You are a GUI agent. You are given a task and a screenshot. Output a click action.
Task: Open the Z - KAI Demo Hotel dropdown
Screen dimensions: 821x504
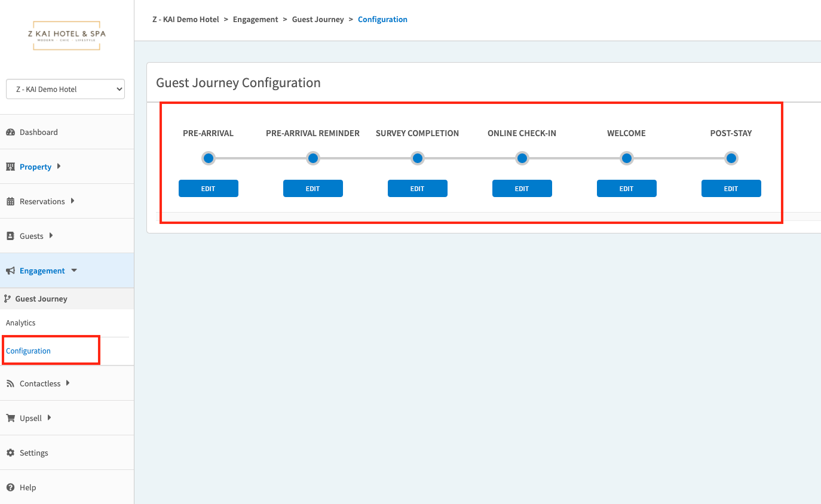point(65,89)
